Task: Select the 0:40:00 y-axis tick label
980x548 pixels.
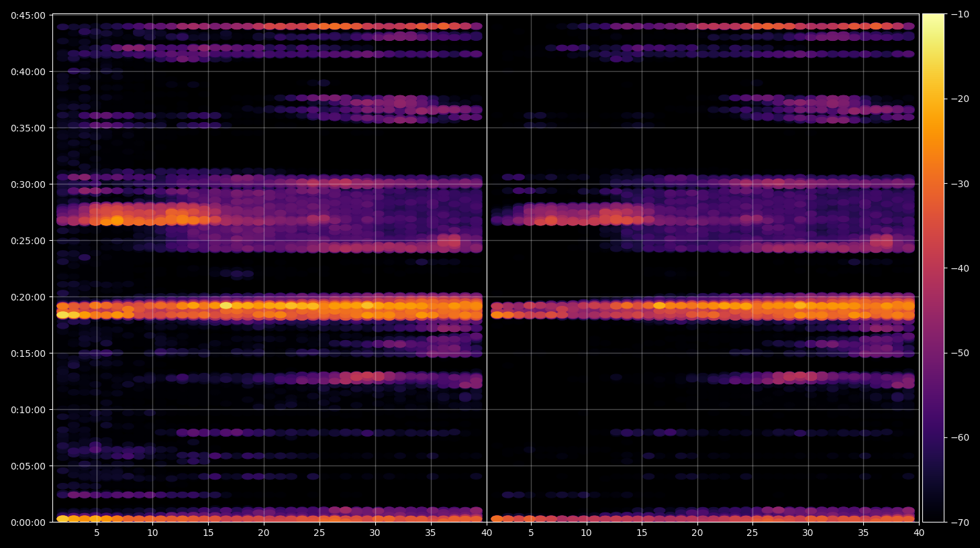Action: click(28, 72)
